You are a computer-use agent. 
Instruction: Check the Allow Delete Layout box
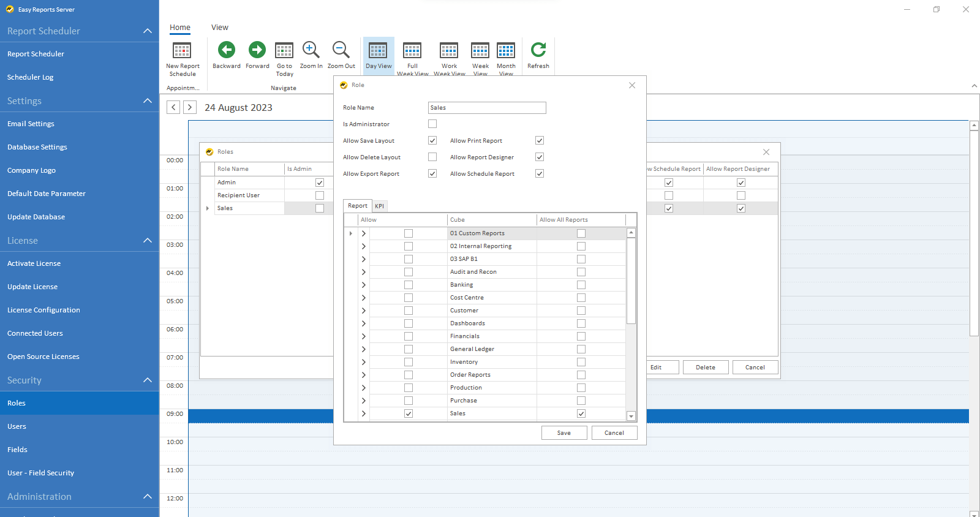coord(432,157)
